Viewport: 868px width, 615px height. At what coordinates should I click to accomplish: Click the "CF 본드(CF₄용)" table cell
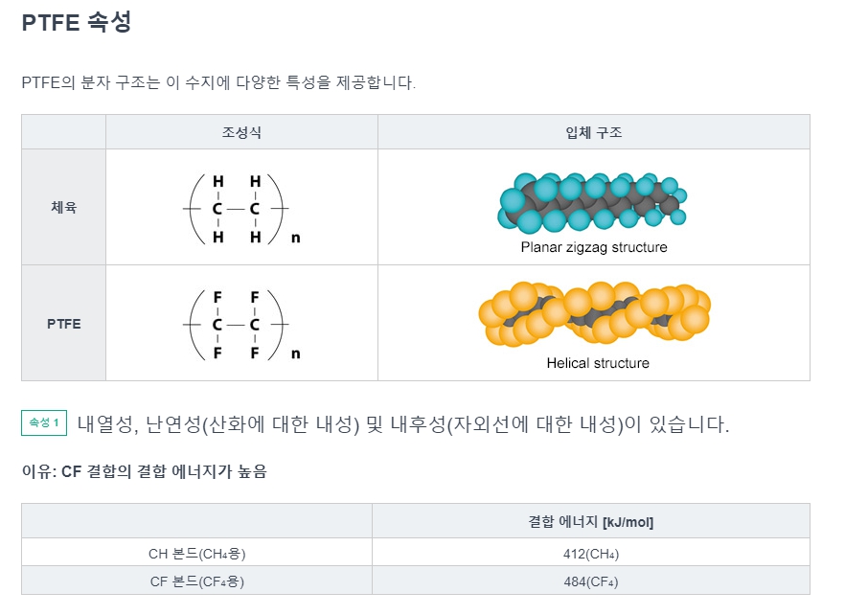pos(196,581)
